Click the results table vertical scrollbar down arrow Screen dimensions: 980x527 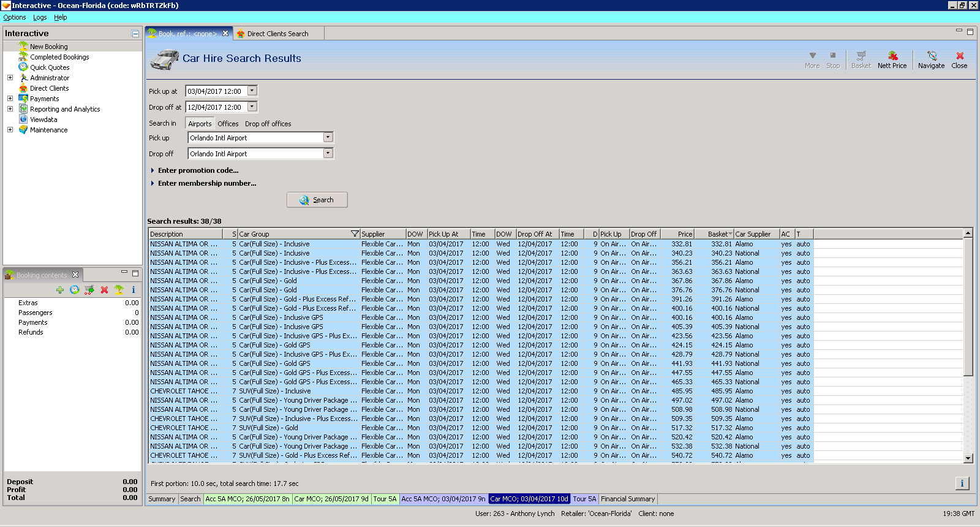(x=968, y=458)
